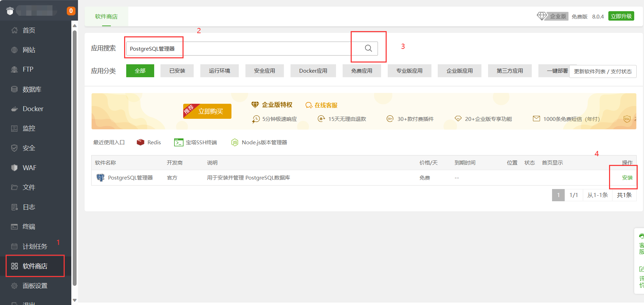Image resolution: width=644 pixels, height=305 pixels.
Task: Open 数据库 in the sidebar
Action: (x=32, y=89)
